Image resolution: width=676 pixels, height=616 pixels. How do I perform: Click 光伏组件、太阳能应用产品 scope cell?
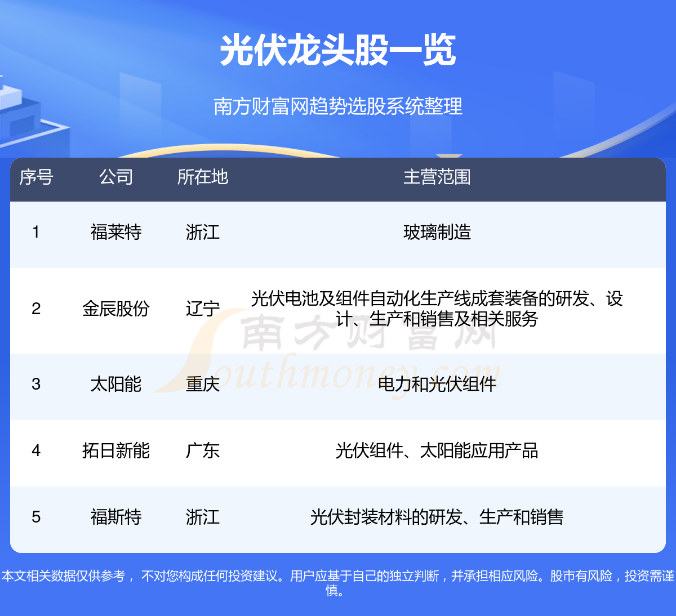[437, 450]
